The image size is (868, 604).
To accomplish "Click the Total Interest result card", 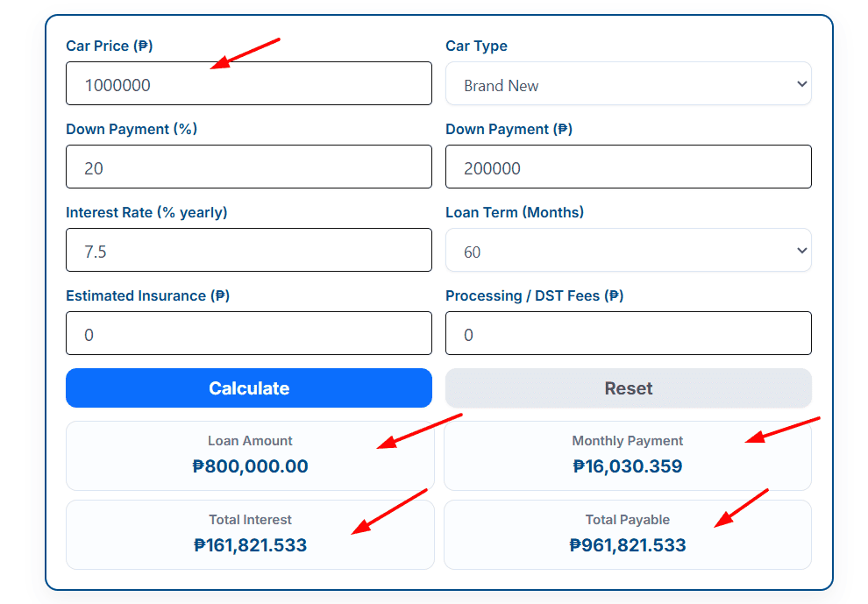I will [249, 534].
